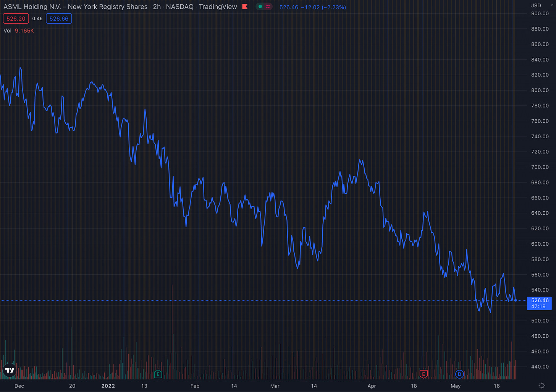Click the Mar label on time axis
The image size is (556, 392).
point(275,386)
